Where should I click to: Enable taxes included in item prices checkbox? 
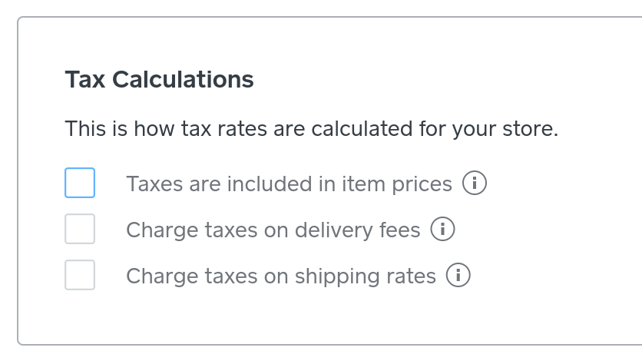[80, 184]
